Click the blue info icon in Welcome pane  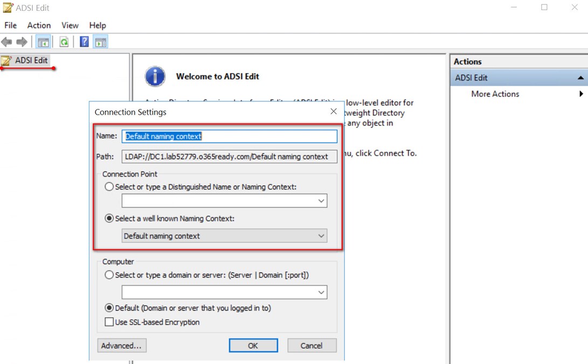155,76
